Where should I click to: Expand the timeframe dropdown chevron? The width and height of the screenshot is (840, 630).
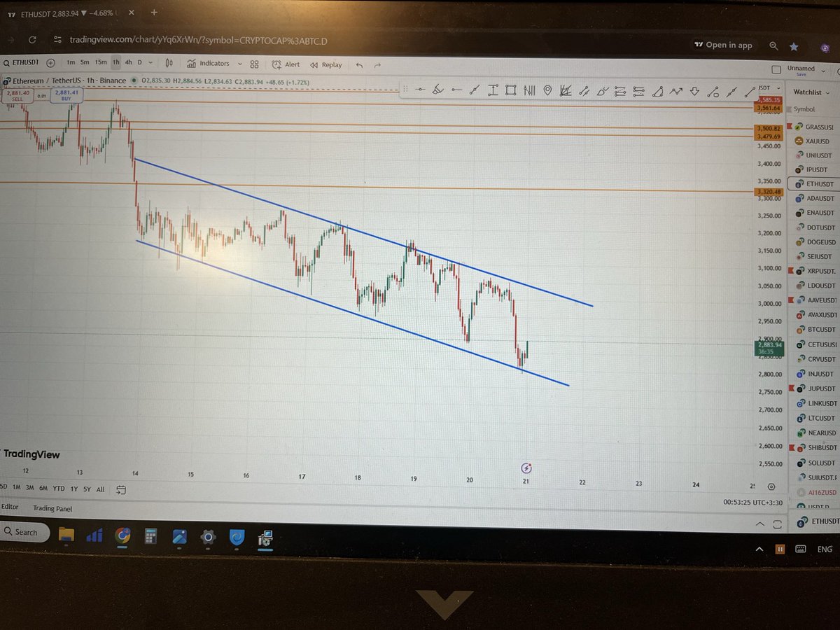[150, 63]
